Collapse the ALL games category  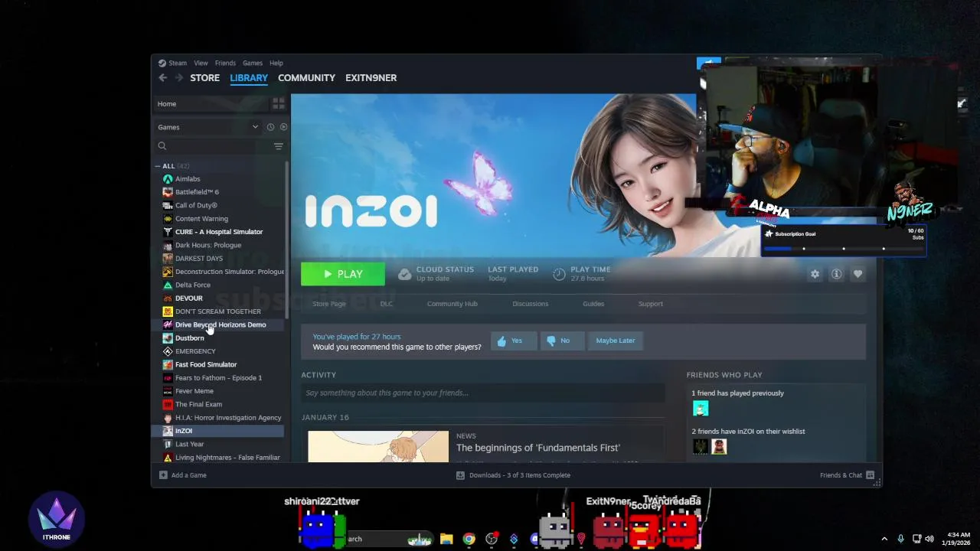pos(158,166)
